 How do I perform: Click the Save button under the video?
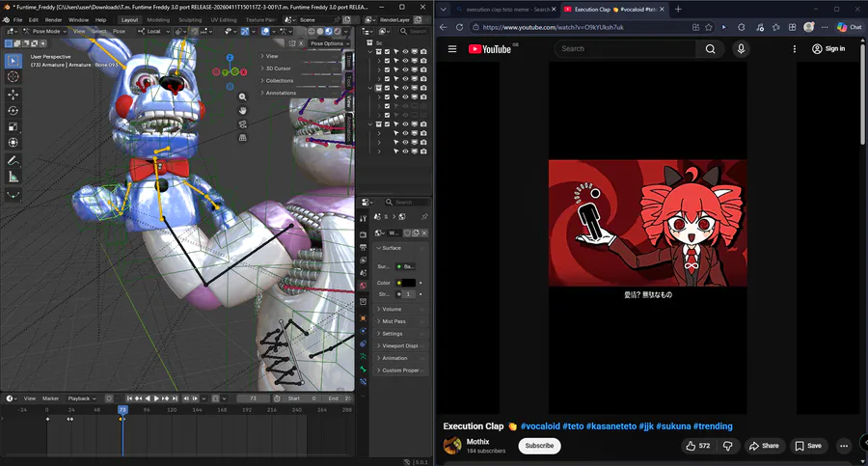click(809, 446)
